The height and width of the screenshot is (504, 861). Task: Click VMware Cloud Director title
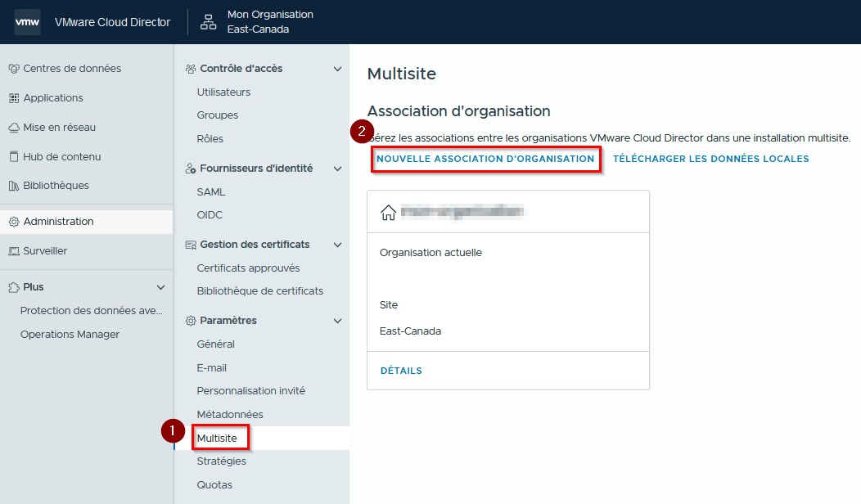click(x=113, y=22)
